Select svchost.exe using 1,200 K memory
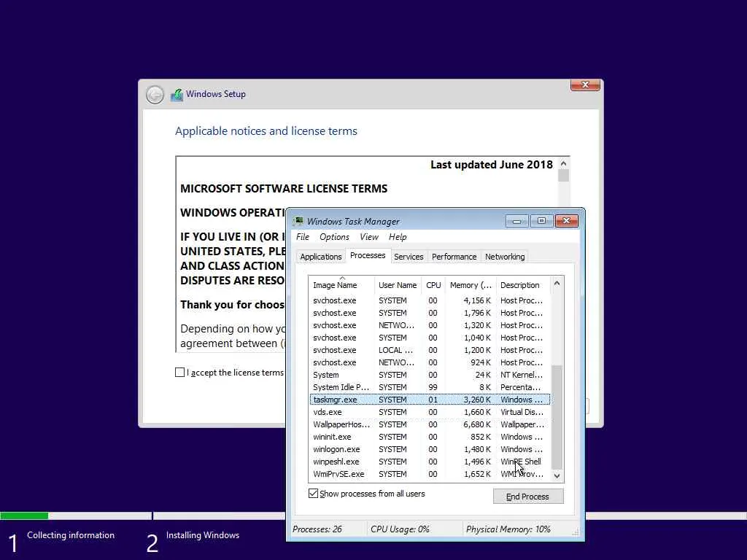 [430, 350]
